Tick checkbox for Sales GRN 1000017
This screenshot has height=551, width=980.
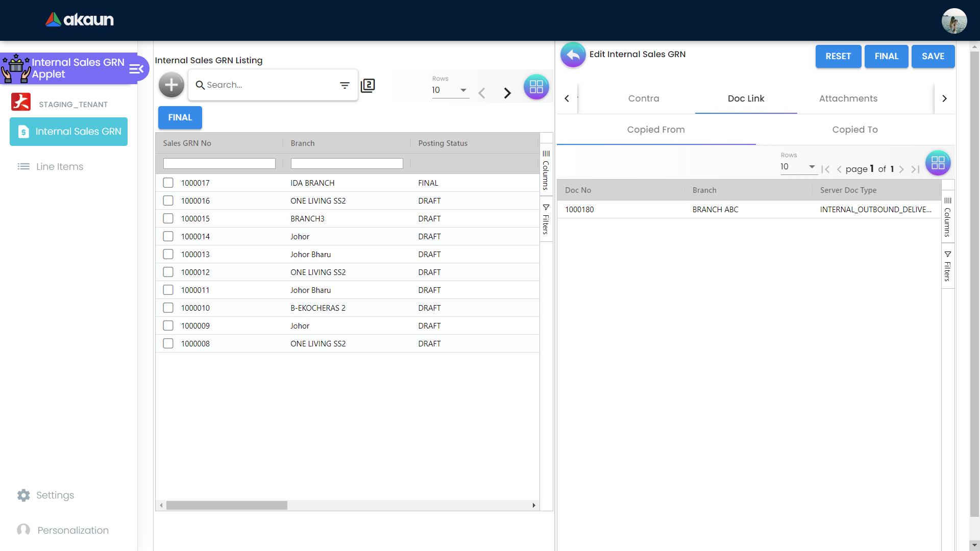(168, 183)
